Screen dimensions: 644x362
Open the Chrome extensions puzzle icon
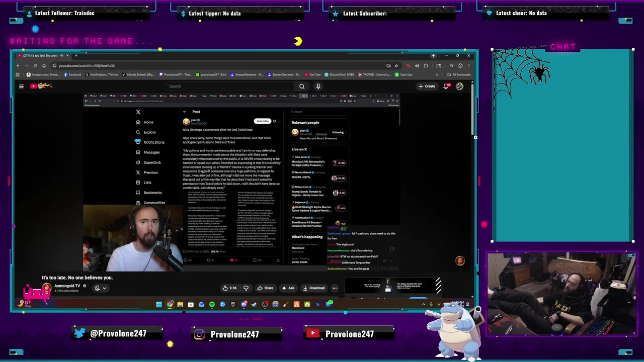426,65
